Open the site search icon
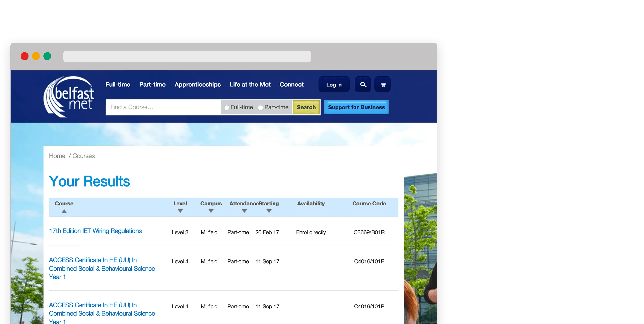 [x=363, y=84]
